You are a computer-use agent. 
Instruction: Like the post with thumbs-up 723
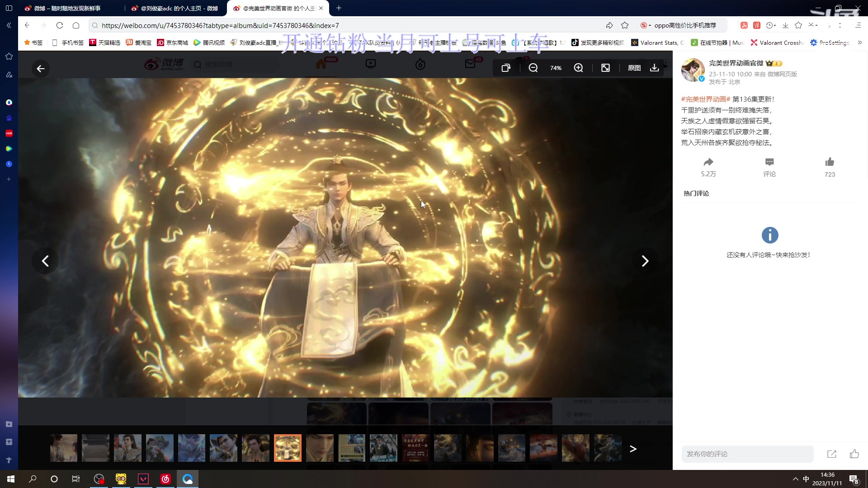pos(829,162)
